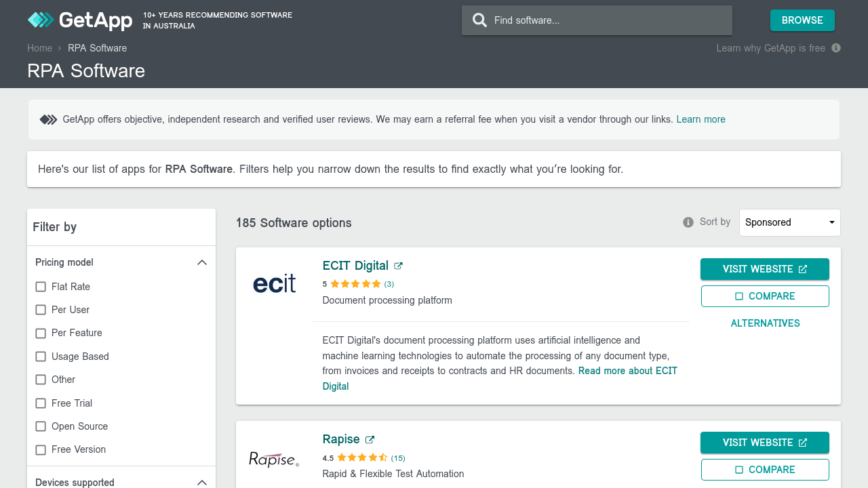868x488 pixels.
Task: Click info icon beside Learn why GetApp is free
Action: click(x=836, y=48)
